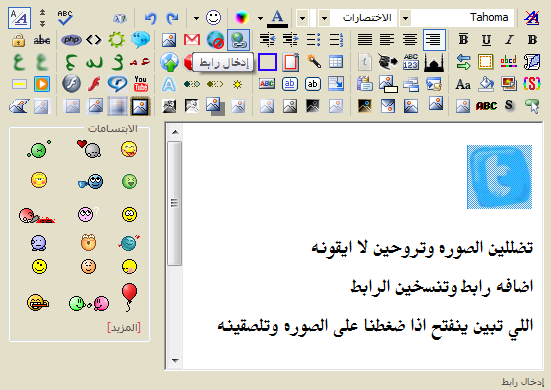Insert a table with the grid icon
Viewport: 551px width, 390px height.
point(336,62)
